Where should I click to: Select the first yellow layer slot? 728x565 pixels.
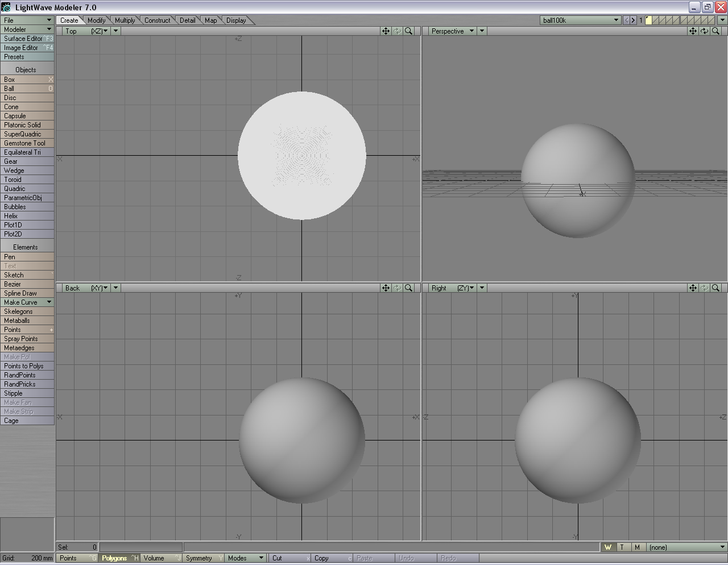(x=649, y=20)
